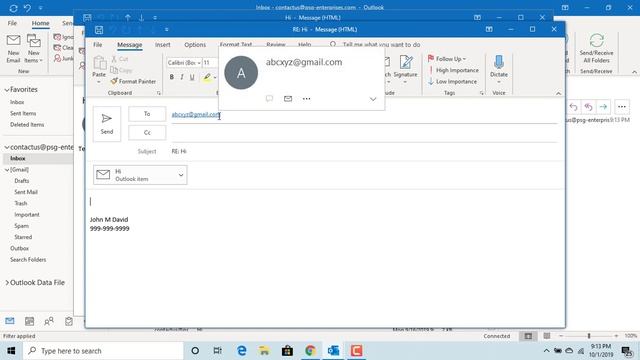Click the Forward arrow in reading pane
Screen dimensions: 640x360
pos(603,107)
